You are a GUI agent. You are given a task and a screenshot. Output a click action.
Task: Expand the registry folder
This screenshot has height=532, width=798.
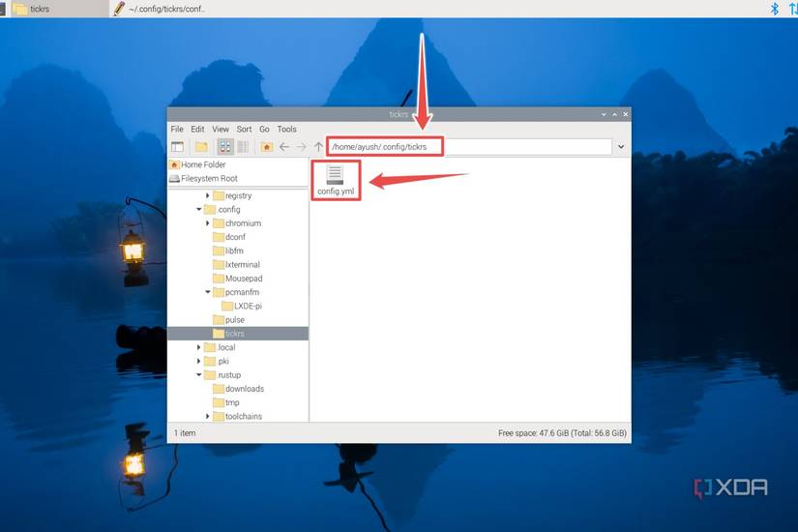(207, 195)
